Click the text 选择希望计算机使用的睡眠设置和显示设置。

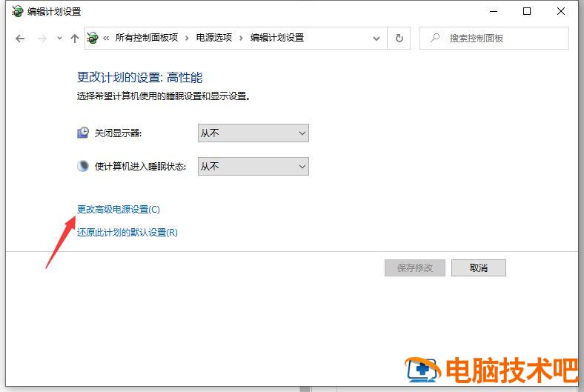point(164,96)
